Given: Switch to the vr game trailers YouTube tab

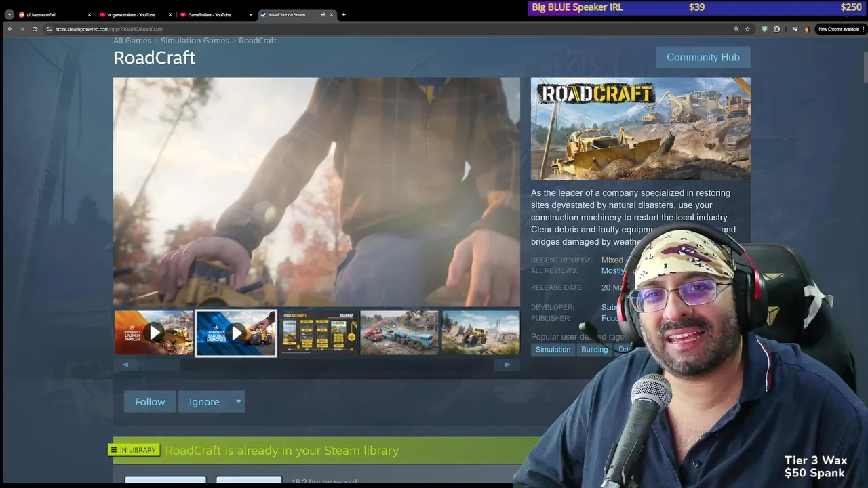Looking at the screenshot, I should 136,14.
